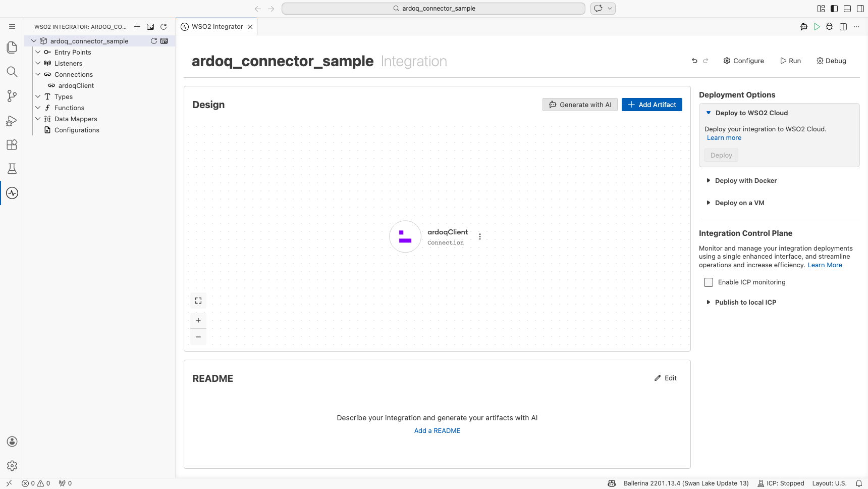Viewport: 868px width, 489px height.
Task: Open ardoqClient connection options menu
Action: (x=480, y=236)
